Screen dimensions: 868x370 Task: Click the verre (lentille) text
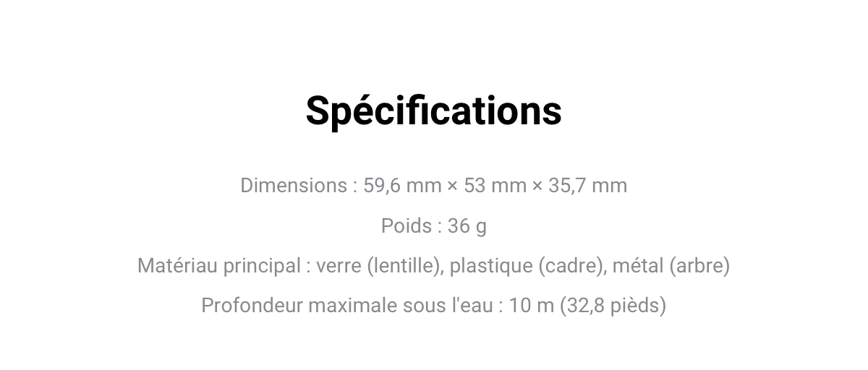pyautogui.click(x=379, y=267)
